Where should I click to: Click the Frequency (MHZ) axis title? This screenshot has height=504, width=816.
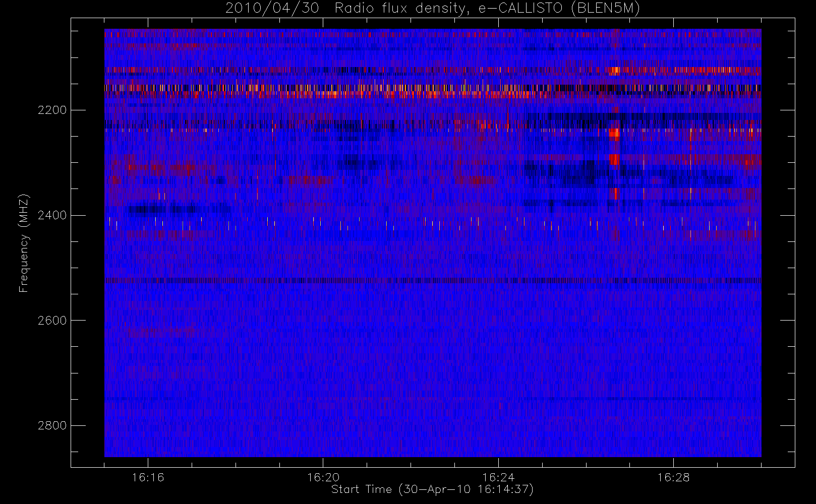click(24, 243)
